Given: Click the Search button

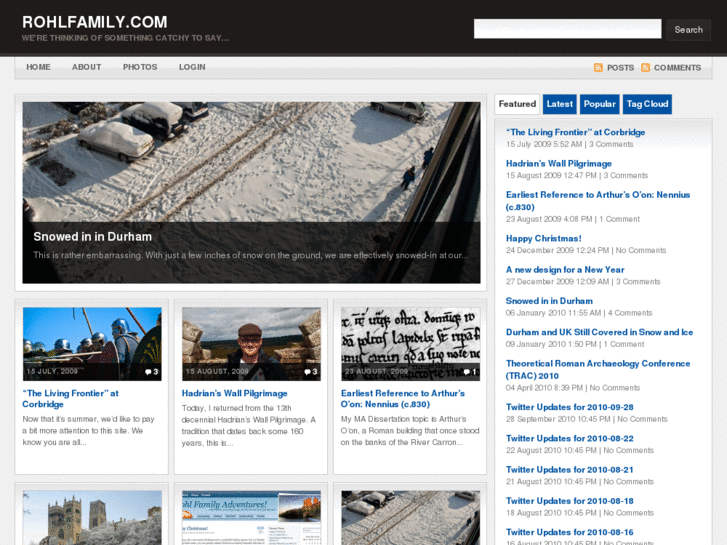Looking at the screenshot, I should pyautogui.click(x=689, y=30).
